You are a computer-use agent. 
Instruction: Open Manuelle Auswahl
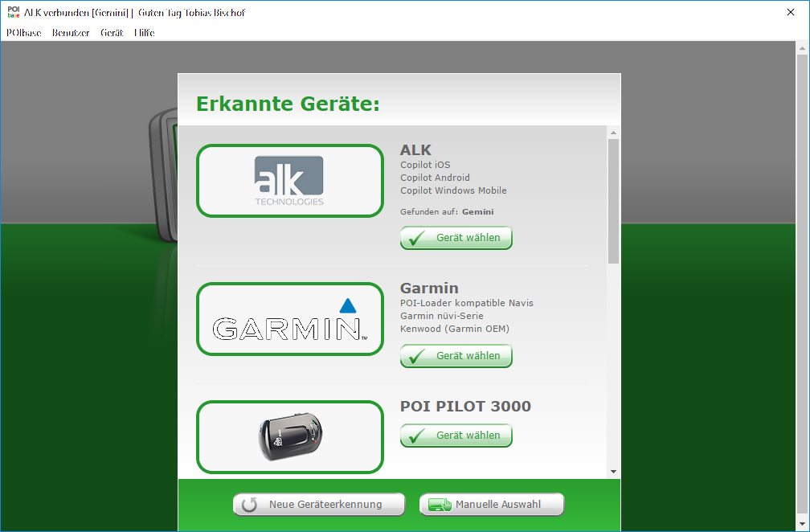492,505
